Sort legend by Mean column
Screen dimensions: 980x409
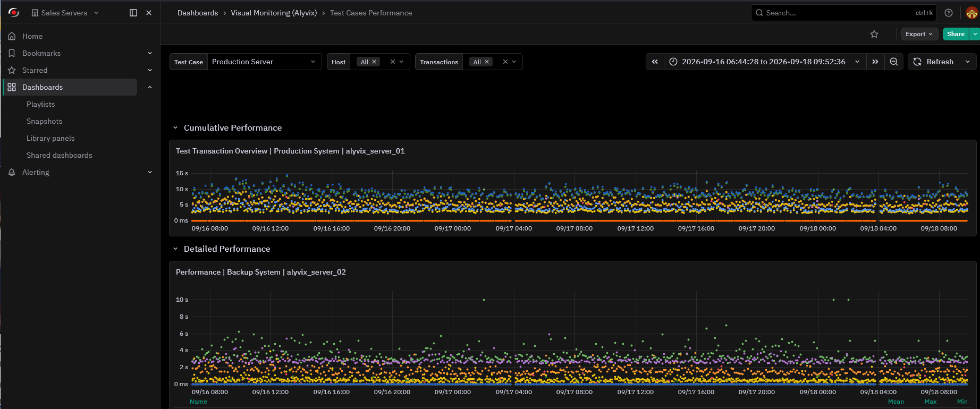tap(896, 402)
